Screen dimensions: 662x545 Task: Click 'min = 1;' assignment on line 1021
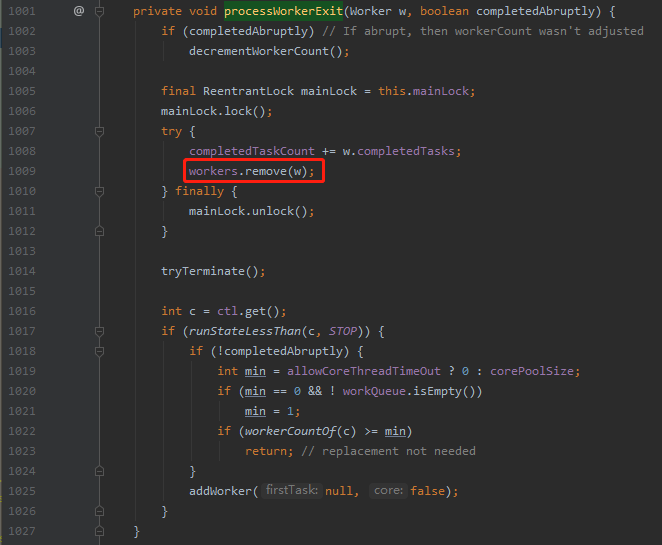click(272, 411)
